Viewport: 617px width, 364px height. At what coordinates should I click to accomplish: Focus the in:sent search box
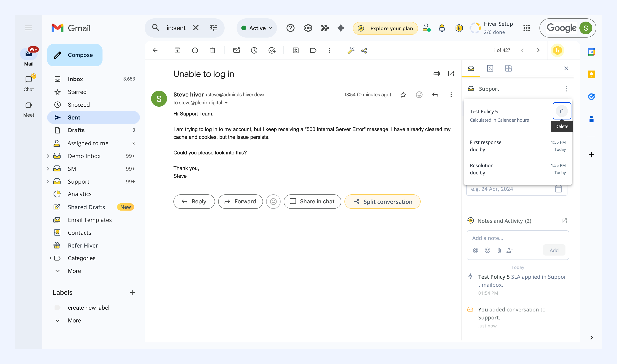tap(176, 28)
